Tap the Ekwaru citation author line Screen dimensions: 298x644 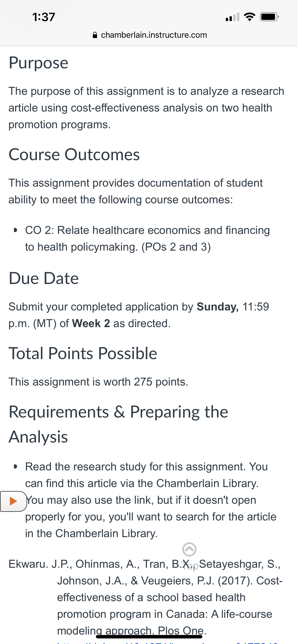pyautogui.click(x=145, y=564)
